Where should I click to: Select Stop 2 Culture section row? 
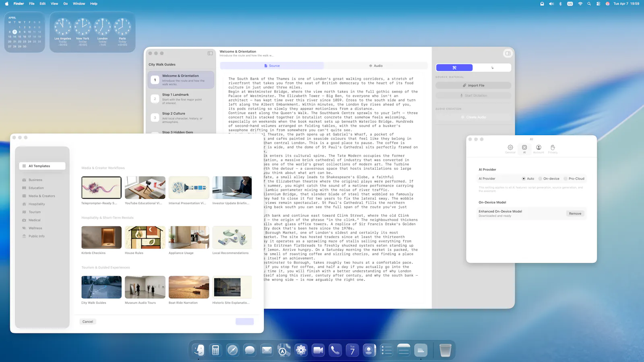click(181, 117)
